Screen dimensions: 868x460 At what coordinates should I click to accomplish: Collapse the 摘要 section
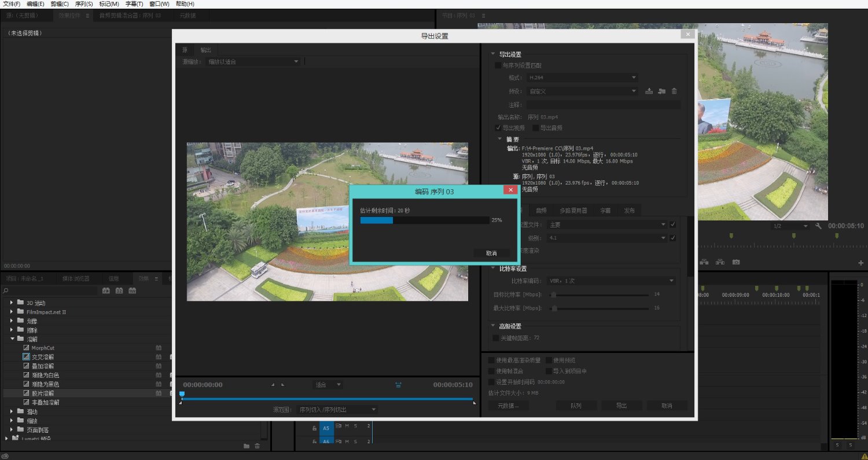coord(500,139)
